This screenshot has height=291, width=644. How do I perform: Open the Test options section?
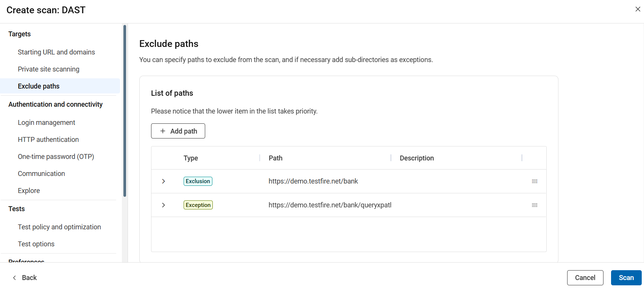point(36,244)
